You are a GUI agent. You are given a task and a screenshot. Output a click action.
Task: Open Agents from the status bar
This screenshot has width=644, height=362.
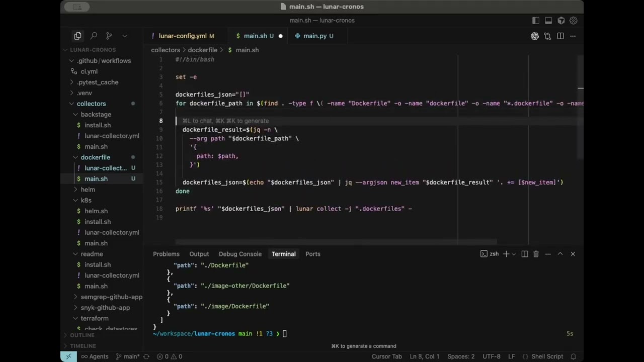coord(95,356)
